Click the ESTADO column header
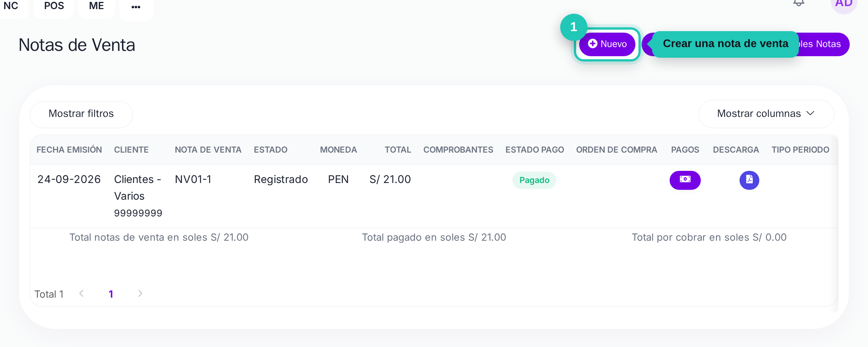The width and height of the screenshot is (868, 347). click(271, 150)
